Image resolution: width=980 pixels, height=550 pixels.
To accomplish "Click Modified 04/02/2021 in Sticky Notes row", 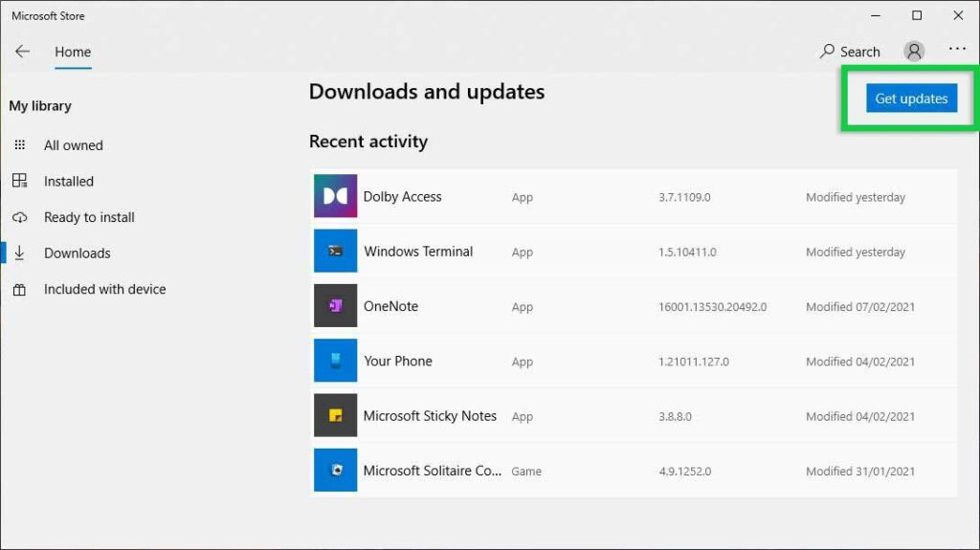I will 860,416.
